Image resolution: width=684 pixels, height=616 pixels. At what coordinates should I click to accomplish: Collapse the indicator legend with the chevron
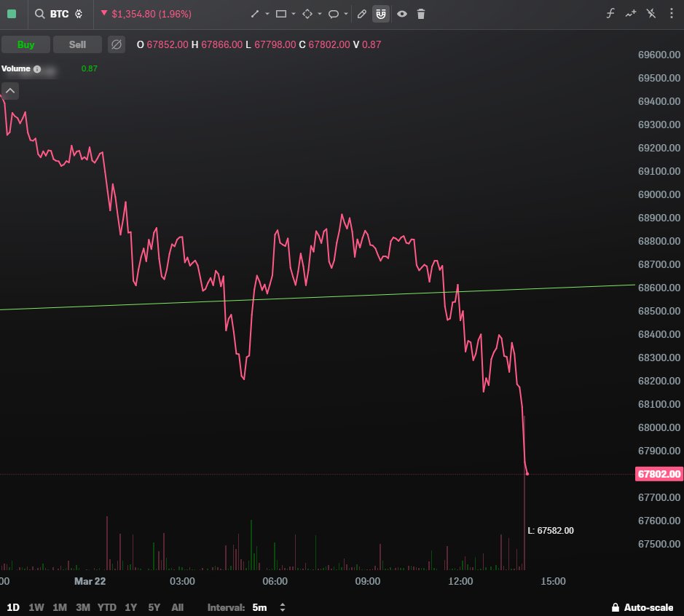click(x=10, y=91)
